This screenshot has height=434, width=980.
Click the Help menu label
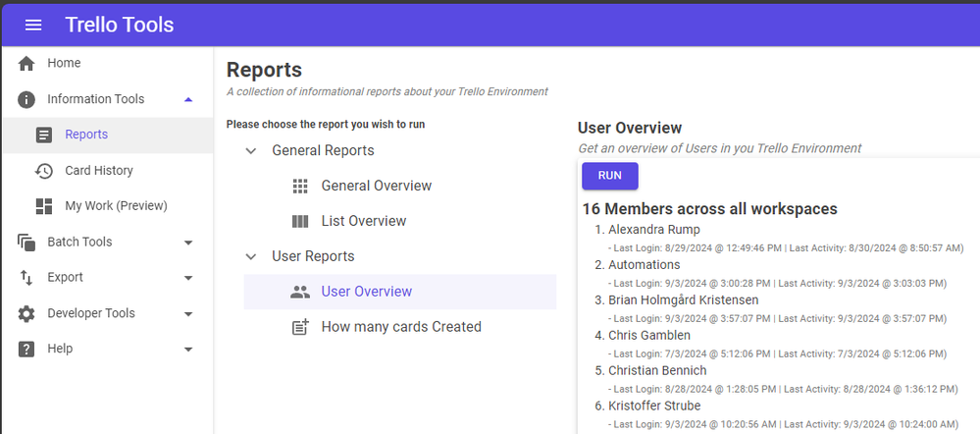[x=60, y=349]
